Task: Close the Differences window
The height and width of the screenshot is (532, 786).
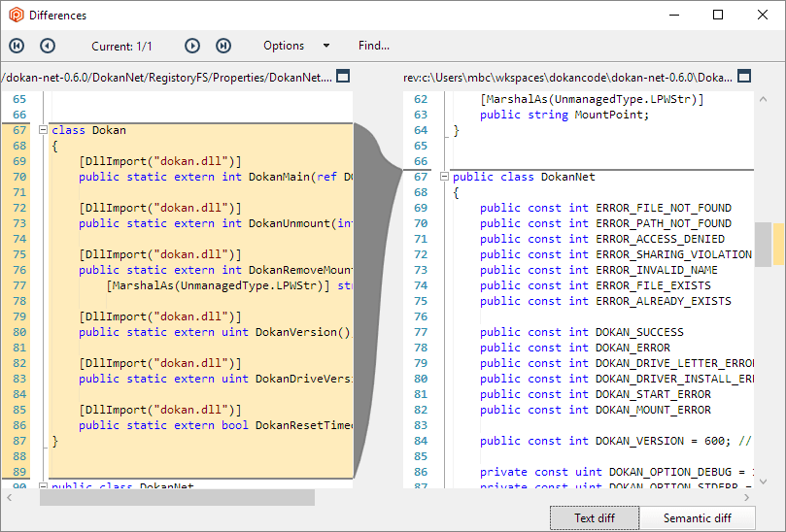Action: (x=763, y=15)
